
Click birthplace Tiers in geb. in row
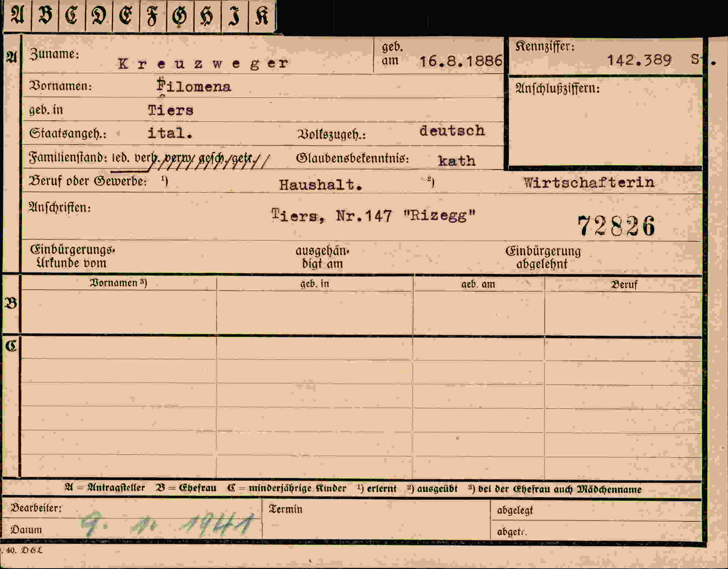tap(171, 110)
